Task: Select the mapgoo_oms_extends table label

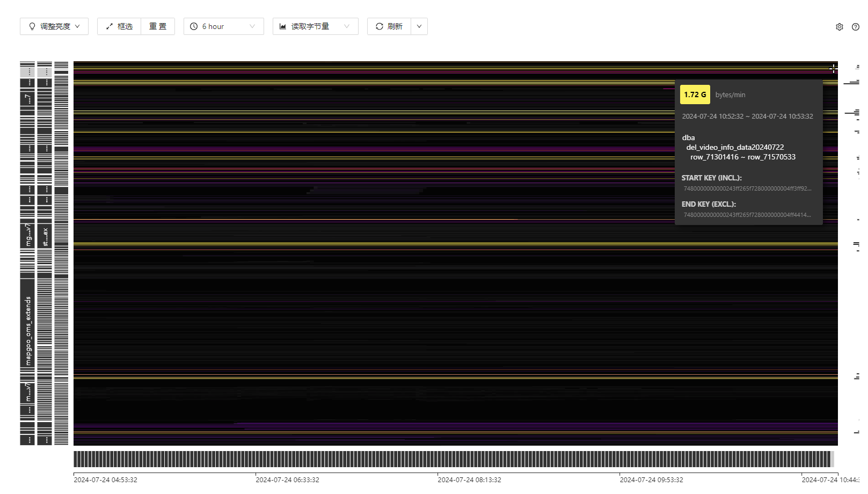Action: click(x=28, y=330)
